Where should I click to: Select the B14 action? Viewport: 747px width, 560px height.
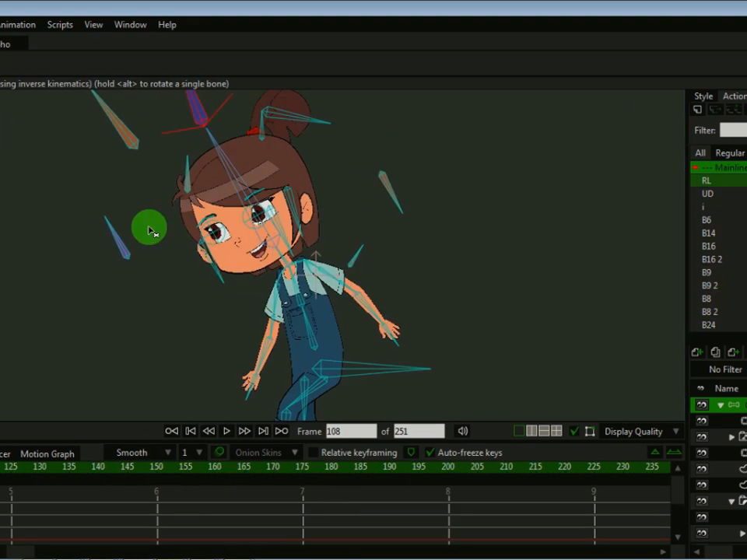[x=718, y=233]
